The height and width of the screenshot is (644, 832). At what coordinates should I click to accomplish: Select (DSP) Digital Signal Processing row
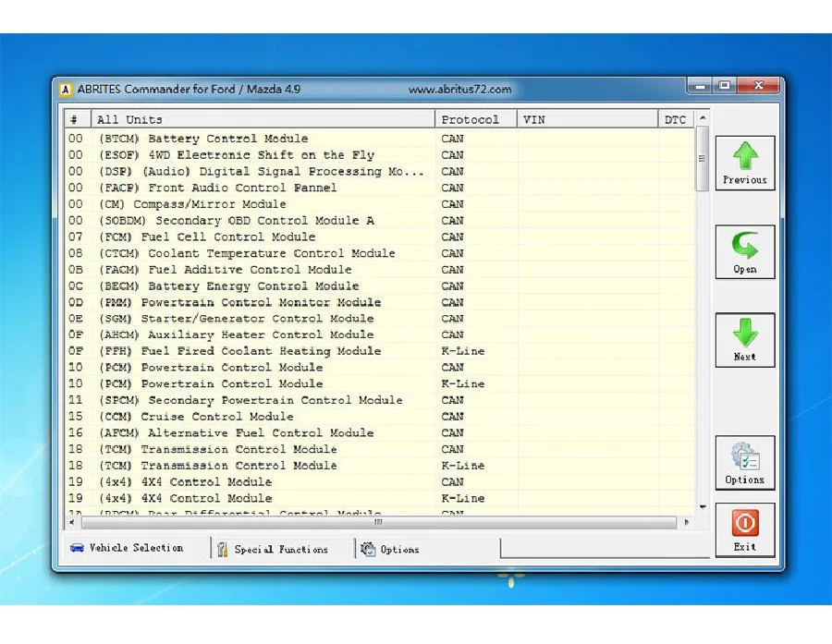pos(379,171)
